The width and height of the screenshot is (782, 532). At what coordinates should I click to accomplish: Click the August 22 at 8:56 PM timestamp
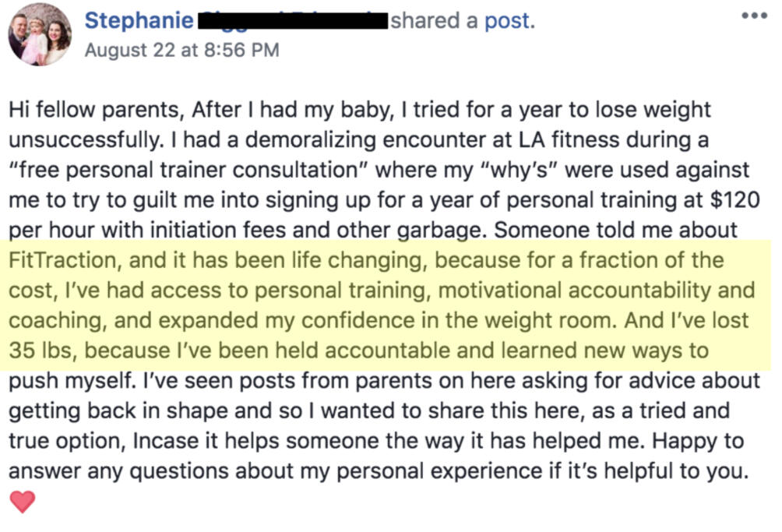[181, 51]
